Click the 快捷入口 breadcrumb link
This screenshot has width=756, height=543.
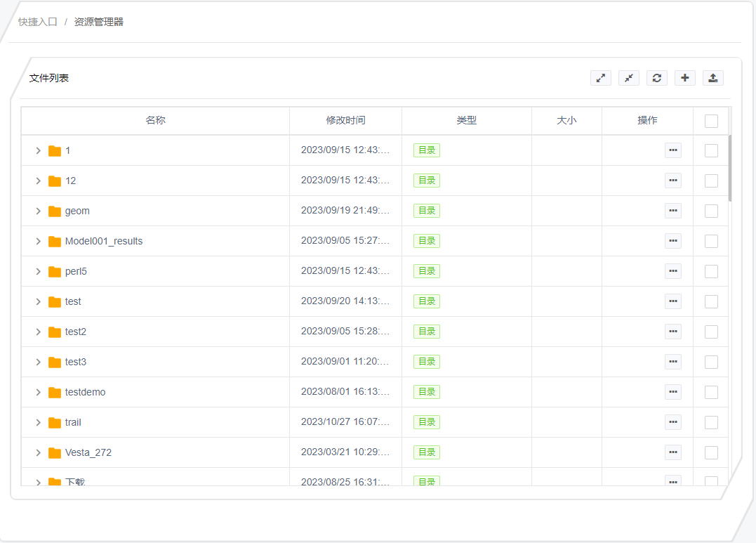38,22
